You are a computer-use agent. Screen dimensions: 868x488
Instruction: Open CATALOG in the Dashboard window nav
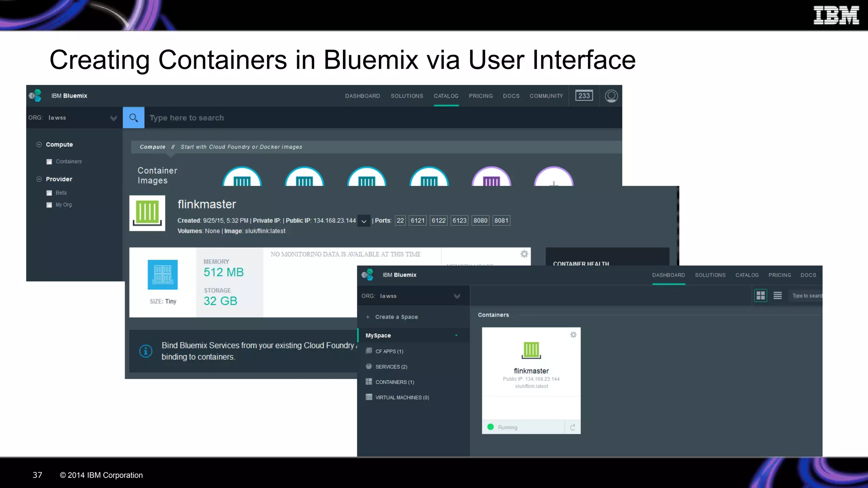[747, 275]
